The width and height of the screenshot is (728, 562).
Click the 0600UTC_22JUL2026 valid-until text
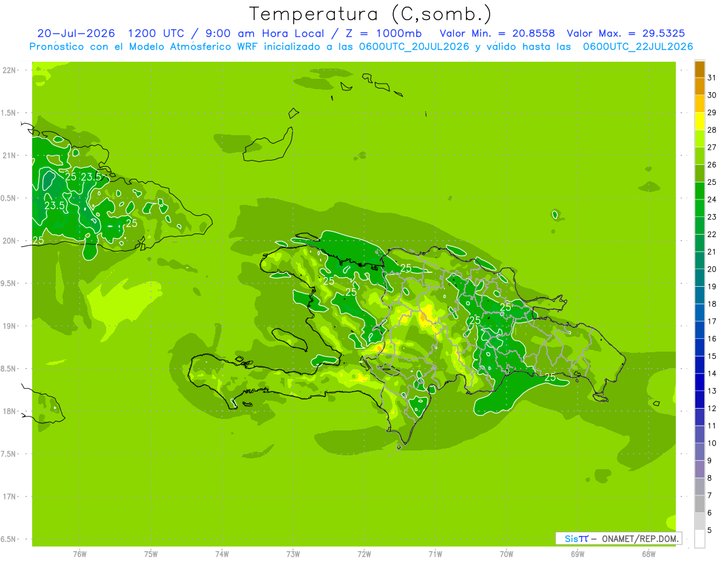[x=638, y=47]
